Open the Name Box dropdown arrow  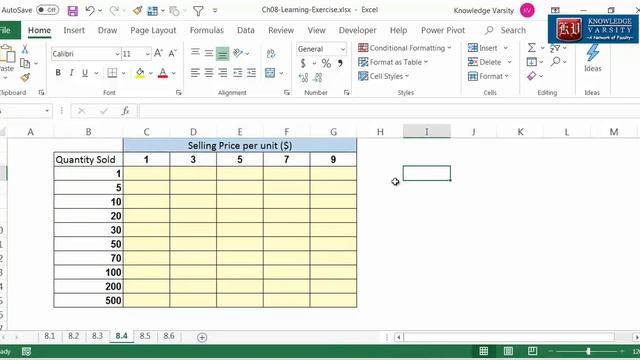47,111
